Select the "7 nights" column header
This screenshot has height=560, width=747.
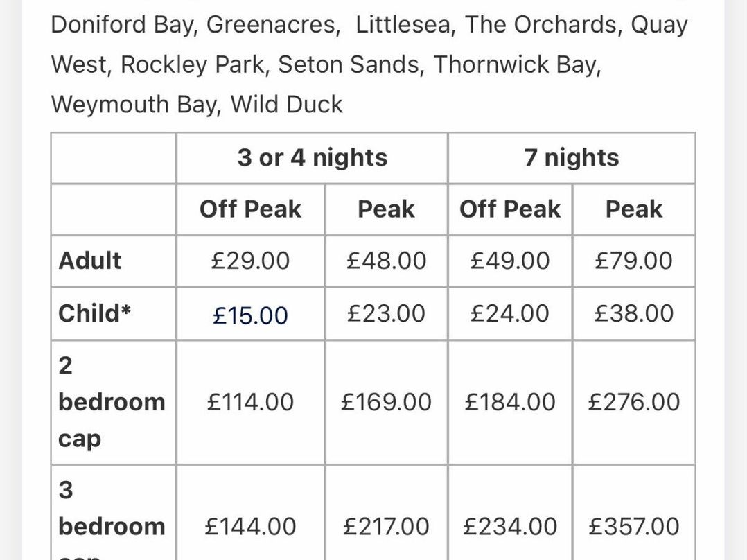pos(571,158)
